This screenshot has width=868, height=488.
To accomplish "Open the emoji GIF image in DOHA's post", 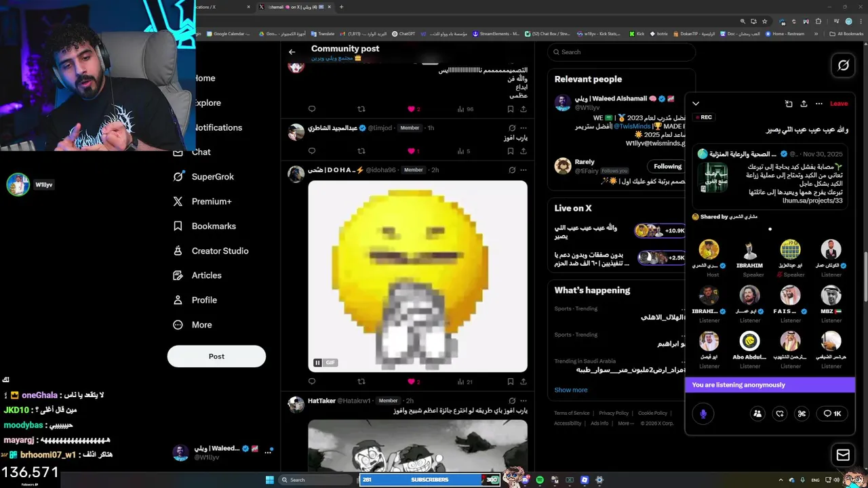I will pyautogui.click(x=418, y=276).
